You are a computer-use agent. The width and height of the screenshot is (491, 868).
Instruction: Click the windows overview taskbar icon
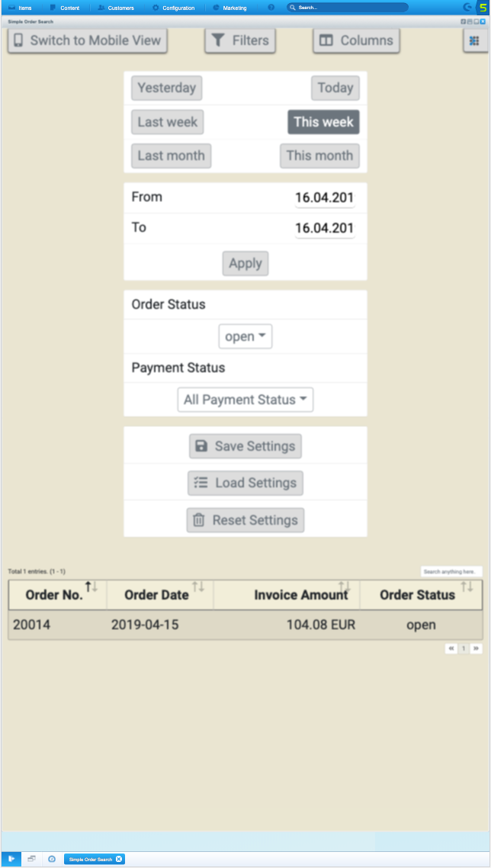31,859
